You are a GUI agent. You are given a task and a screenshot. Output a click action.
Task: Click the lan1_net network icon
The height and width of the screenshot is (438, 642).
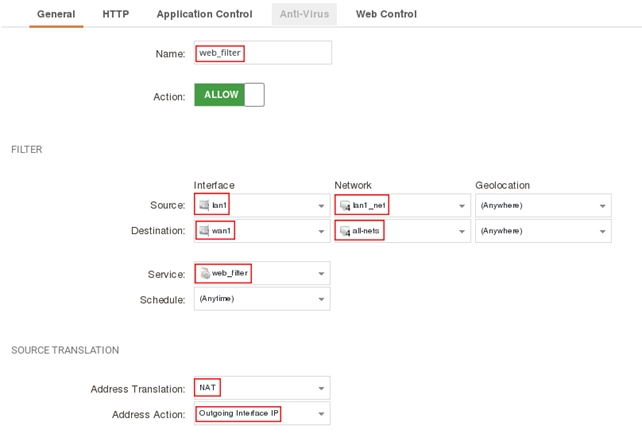click(345, 206)
